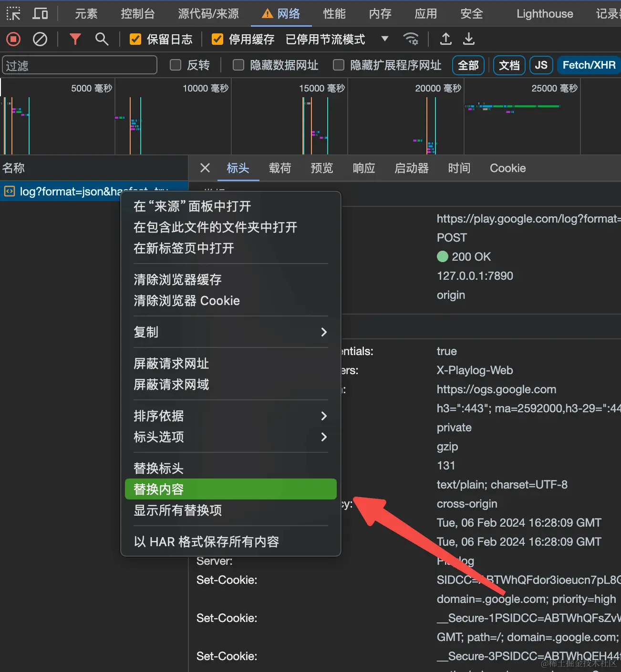Filter requests by JS type
The width and height of the screenshot is (621, 672).
[541, 65]
